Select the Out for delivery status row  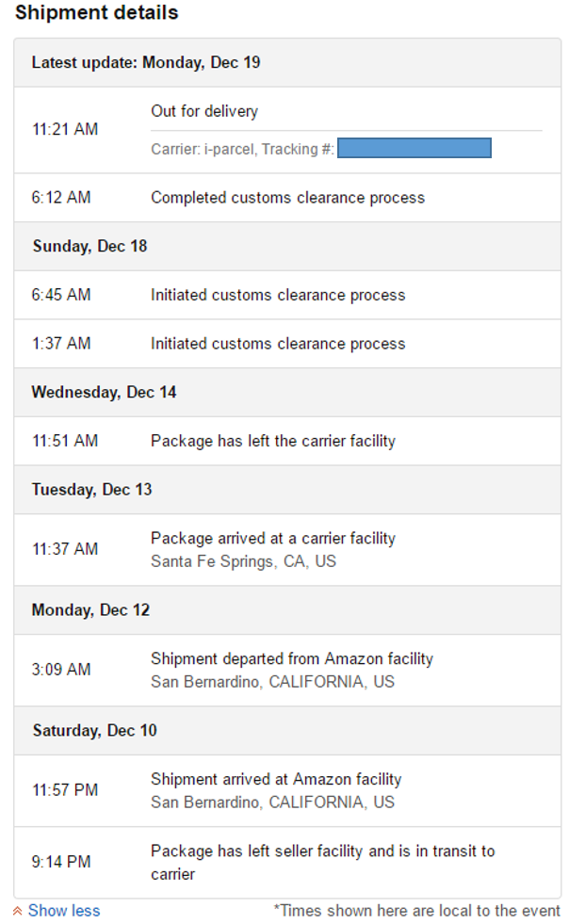287,130
